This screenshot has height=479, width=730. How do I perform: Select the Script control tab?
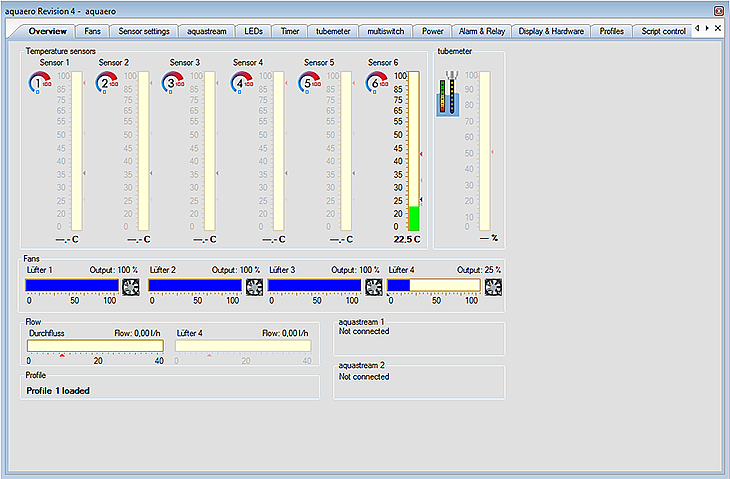[x=663, y=31]
